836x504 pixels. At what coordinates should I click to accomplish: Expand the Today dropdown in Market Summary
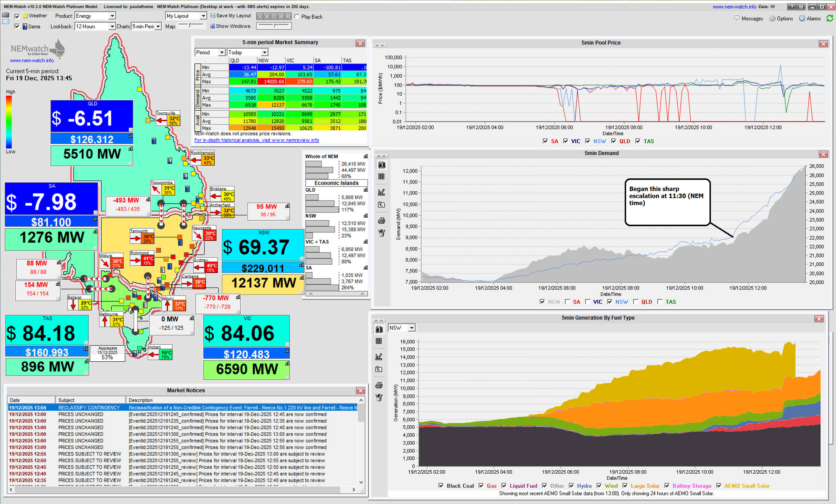coord(264,52)
